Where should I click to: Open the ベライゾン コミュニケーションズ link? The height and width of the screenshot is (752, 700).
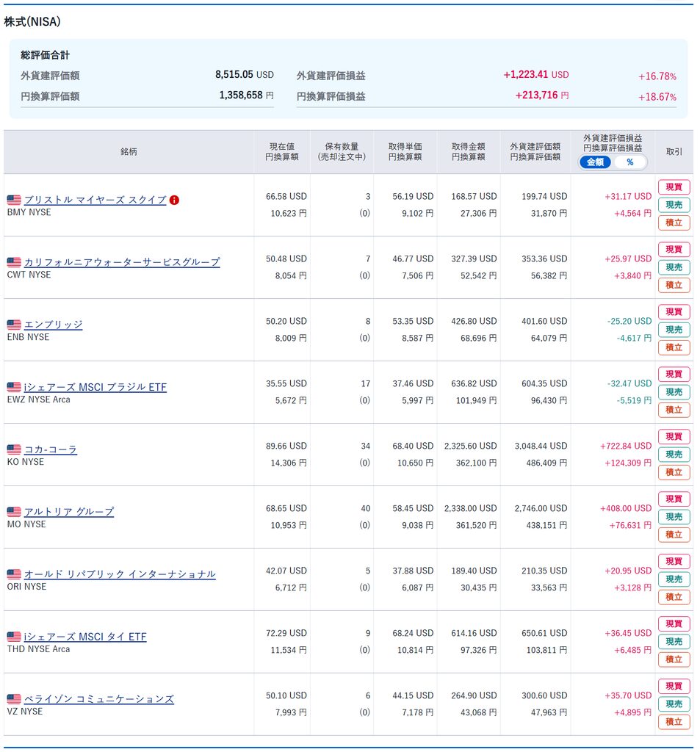click(99, 698)
